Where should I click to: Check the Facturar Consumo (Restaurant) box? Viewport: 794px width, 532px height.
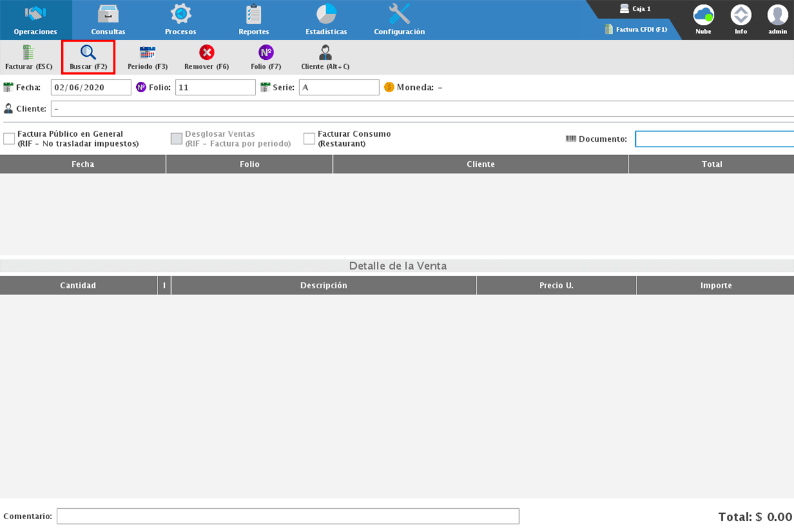tap(310, 139)
